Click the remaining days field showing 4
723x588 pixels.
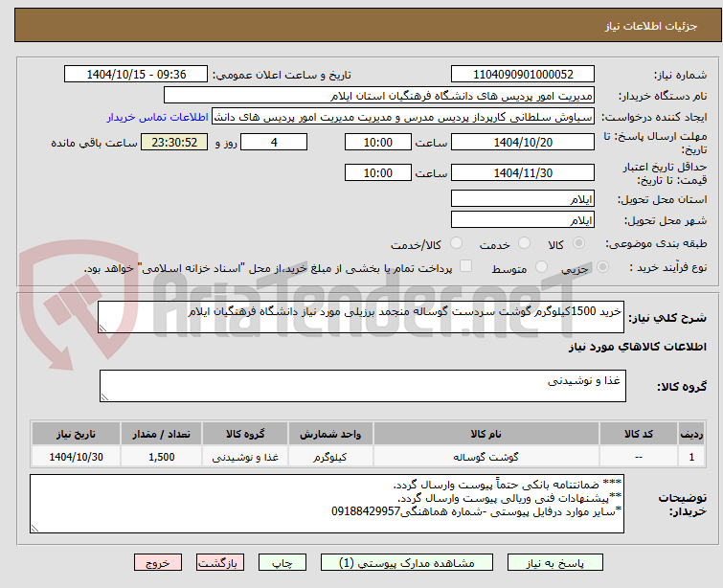tap(274, 142)
